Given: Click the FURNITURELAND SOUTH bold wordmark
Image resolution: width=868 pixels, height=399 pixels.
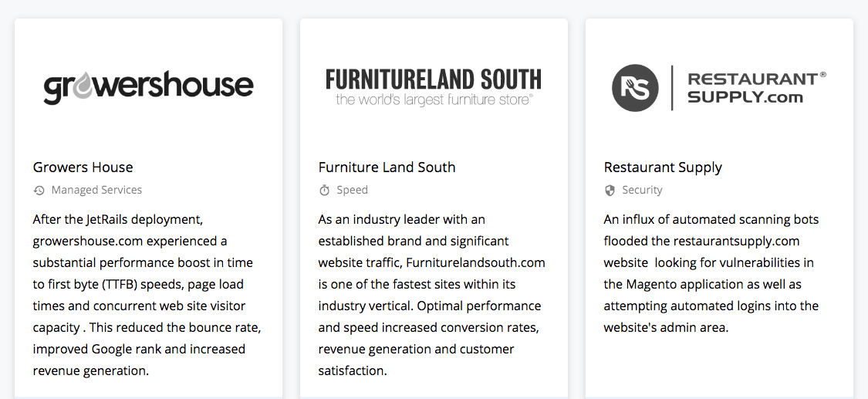Looking at the screenshot, I should [434, 79].
